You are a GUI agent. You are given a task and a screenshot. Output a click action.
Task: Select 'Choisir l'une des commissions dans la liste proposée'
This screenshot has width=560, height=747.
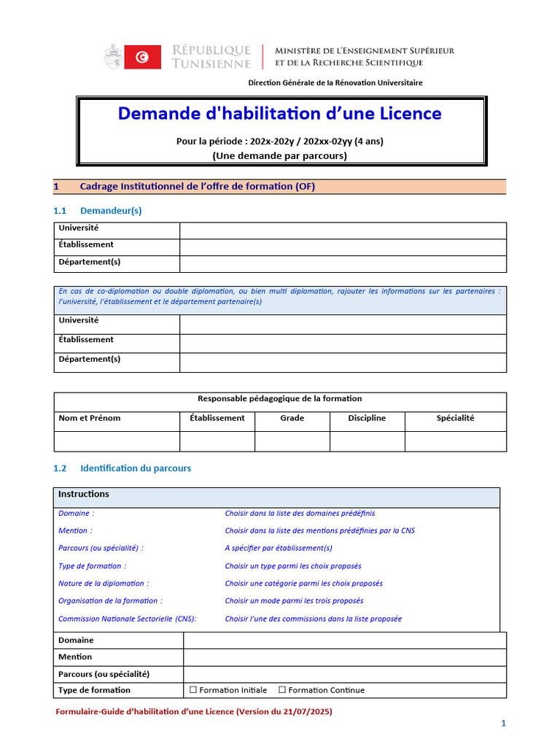(314, 619)
